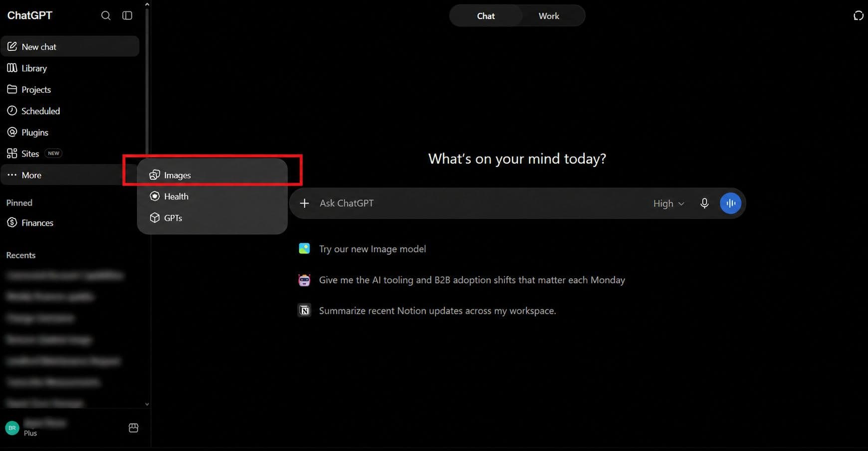Open the pinned Finances project
Image resolution: width=868 pixels, height=451 pixels.
pos(70,223)
